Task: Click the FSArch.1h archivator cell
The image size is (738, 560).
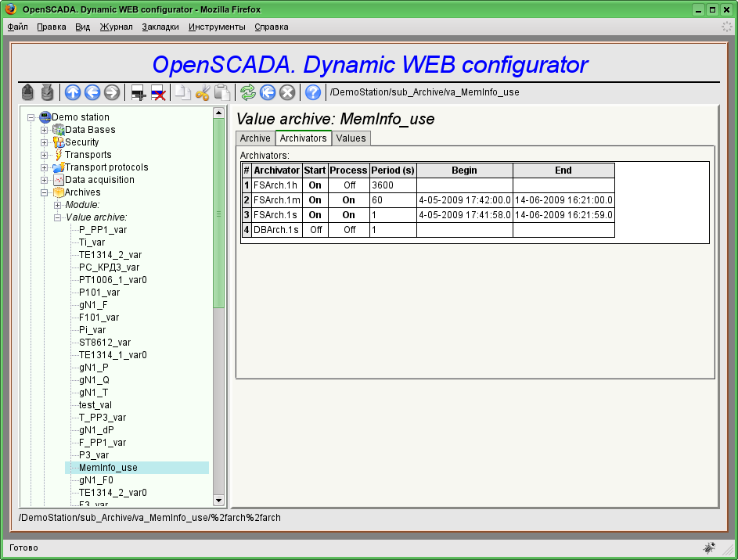Action: (x=277, y=185)
